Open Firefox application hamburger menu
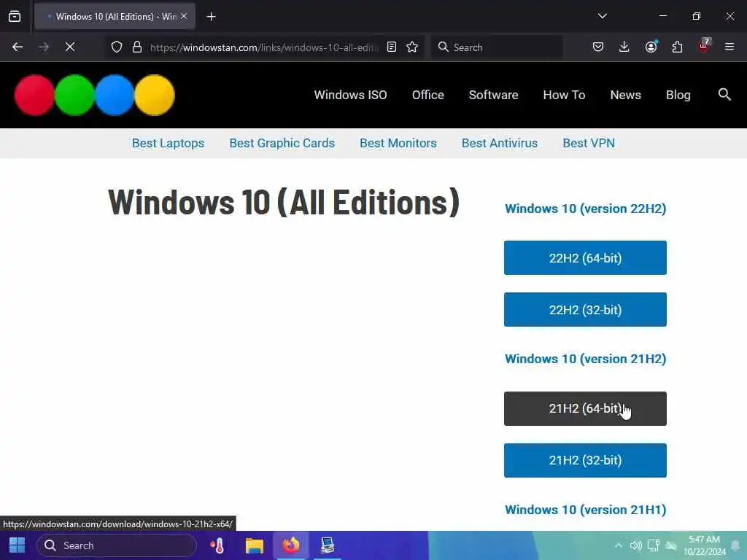Screen dimensions: 747x560 pos(729,47)
